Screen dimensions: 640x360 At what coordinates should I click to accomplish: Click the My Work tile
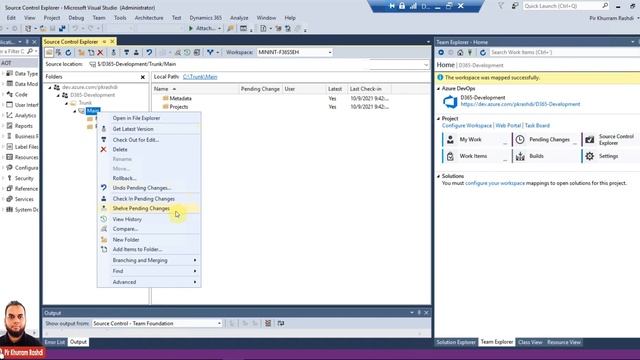pos(476,140)
